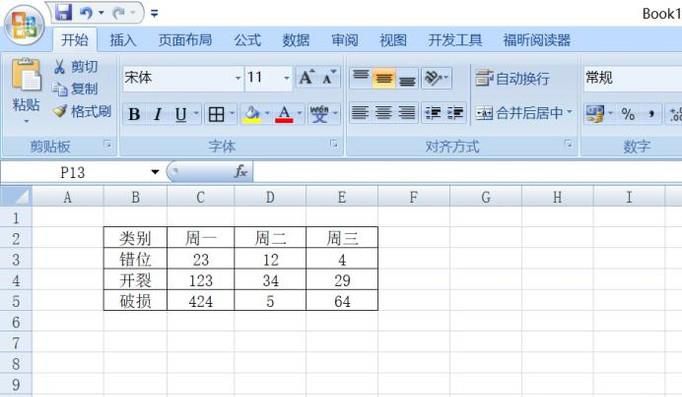The width and height of the screenshot is (682, 397).
Task: Decrease indent
Action: [433, 113]
